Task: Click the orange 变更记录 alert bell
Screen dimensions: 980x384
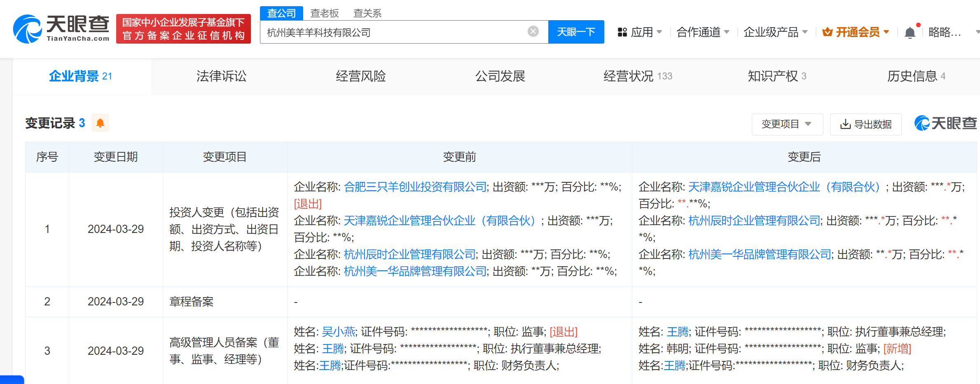Action: click(100, 123)
